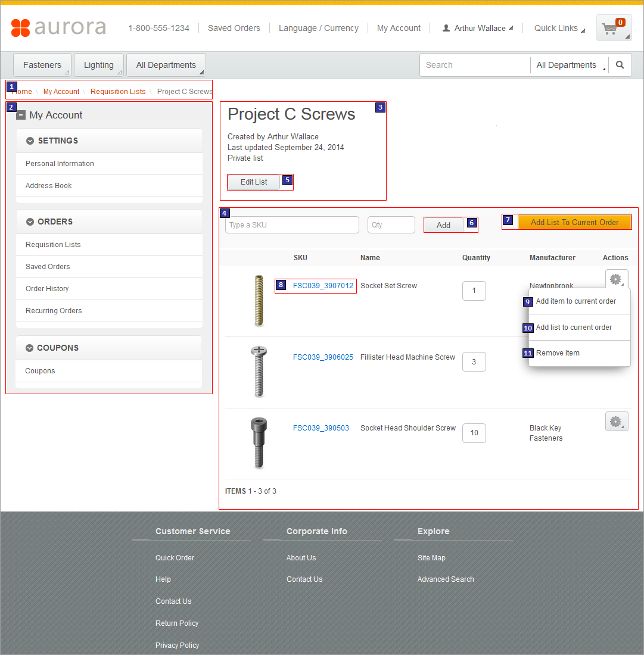Open search All Departments category dropdown
644x655 pixels.
point(570,65)
